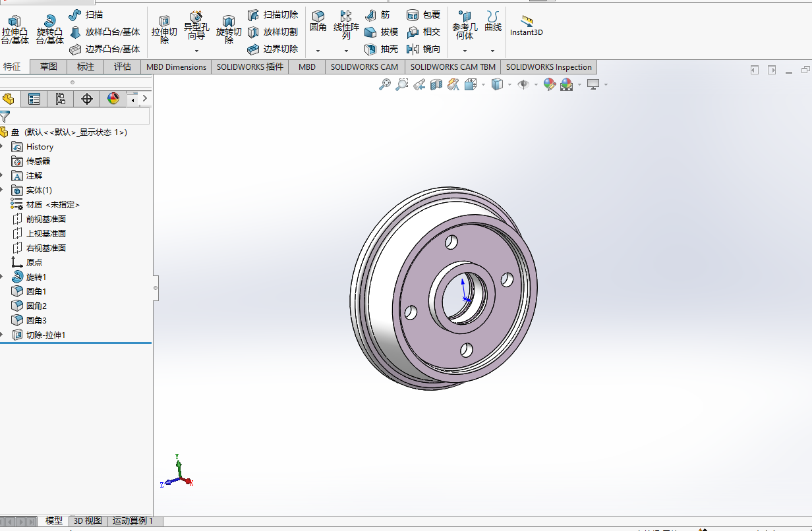Open the 曲线 curves tool

(x=493, y=22)
